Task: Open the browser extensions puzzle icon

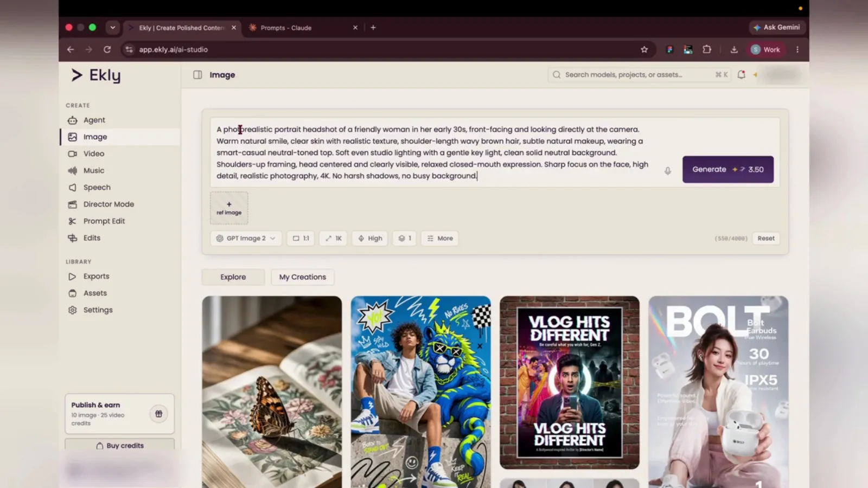Action: coord(707,49)
